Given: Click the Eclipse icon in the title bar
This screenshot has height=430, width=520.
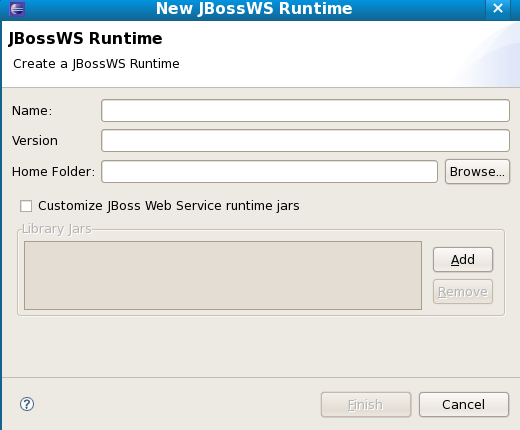Looking at the screenshot, I should [17, 9].
